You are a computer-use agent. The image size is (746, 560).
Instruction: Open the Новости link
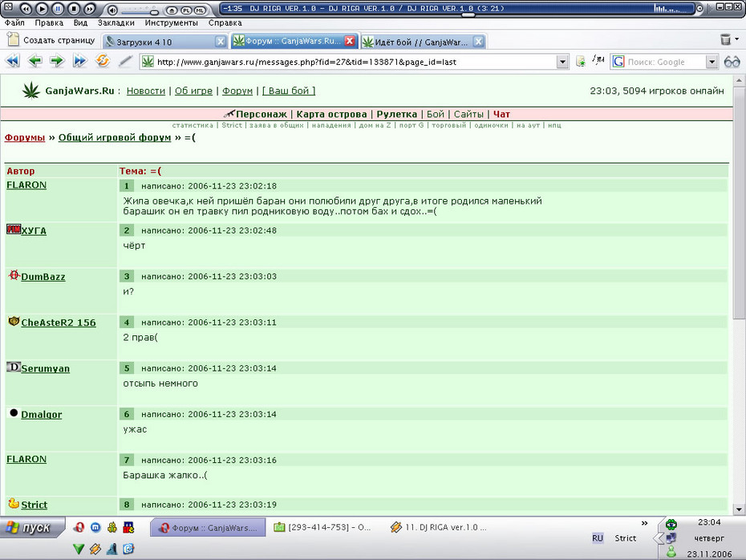(x=145, y=91)
